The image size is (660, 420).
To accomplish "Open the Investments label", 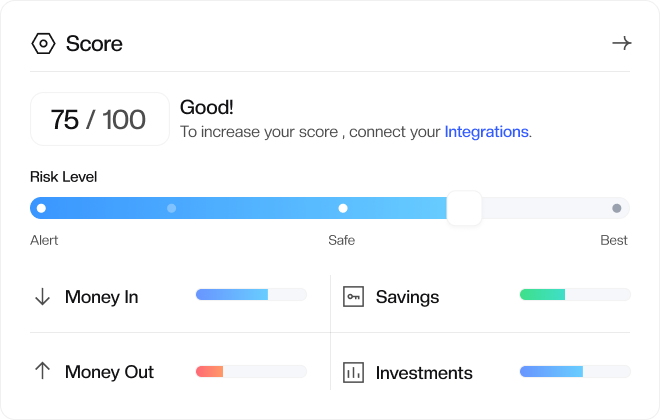I will click(x=424, y=373).
